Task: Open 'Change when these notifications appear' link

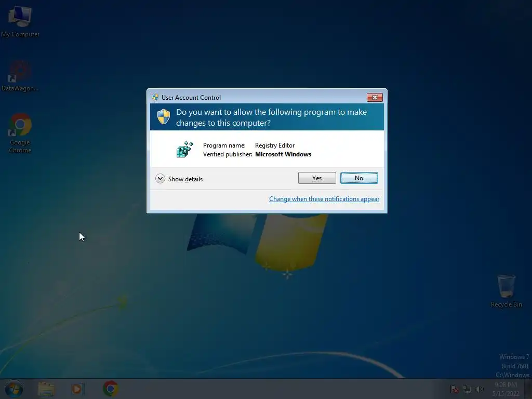Action: click(x=324, y=199)
